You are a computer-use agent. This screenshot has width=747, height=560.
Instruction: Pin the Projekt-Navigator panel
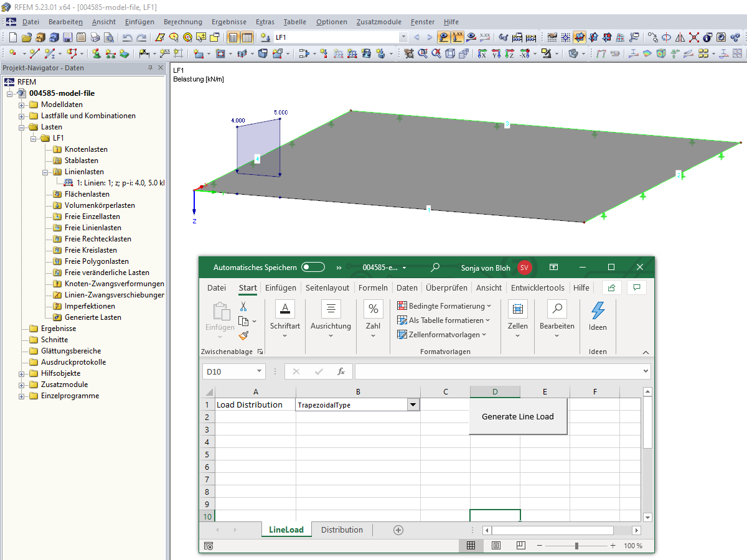(149, 68)
